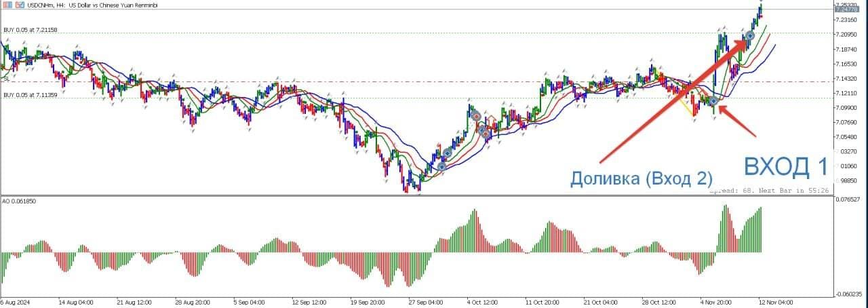Click the current price tag 7.24778

coord(846,9)
